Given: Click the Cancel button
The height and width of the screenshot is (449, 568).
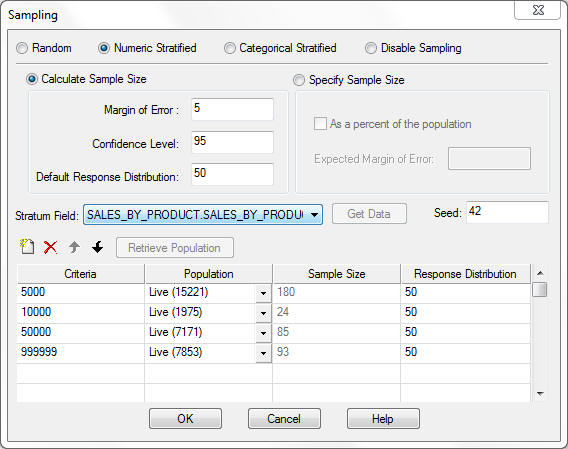Looking at the screenshot, I should point(284,419).
